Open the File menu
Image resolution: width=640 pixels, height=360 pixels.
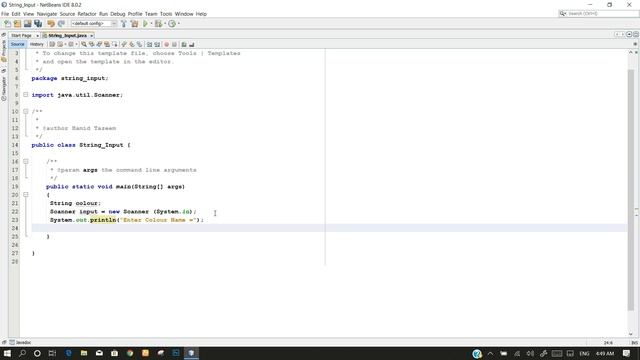[5, 14]
